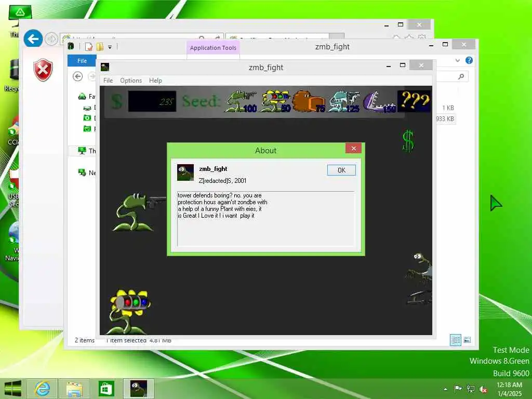The image size is (532, 399).
Task: Click the gun-wielding plant on the lawn
Action: click(138, 212)
